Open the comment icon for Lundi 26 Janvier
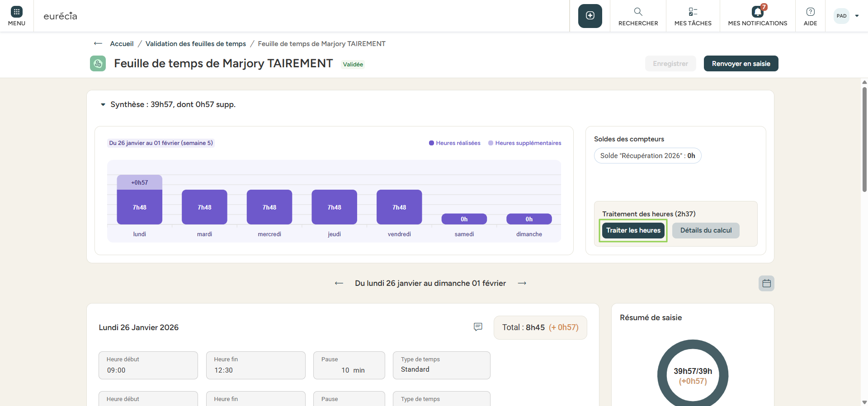 pyautogui.click(x=478, y=327)
